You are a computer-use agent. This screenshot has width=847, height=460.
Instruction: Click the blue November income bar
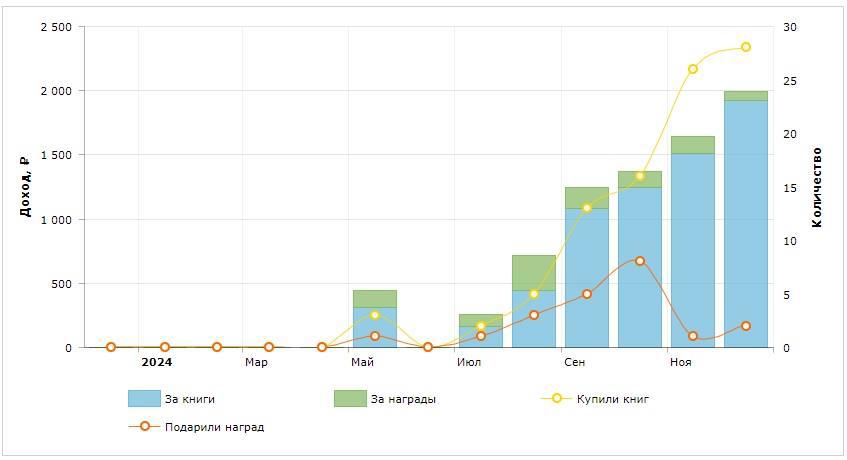coord(693,250)
